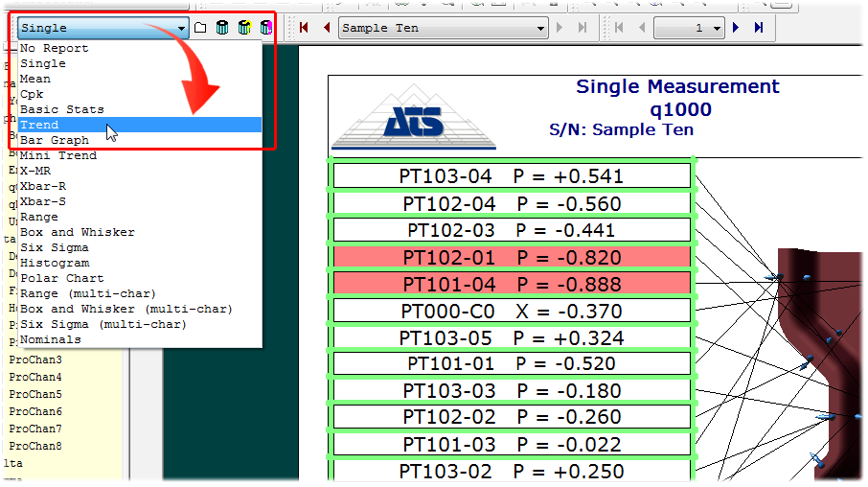Open the Sample Ten dropdown
The image size is (868, 487).
tap(540, 28)
